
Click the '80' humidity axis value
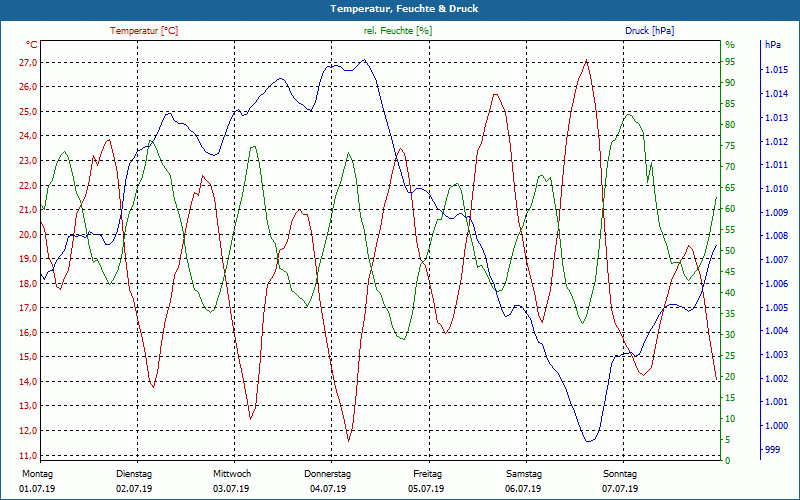point(730,124)
